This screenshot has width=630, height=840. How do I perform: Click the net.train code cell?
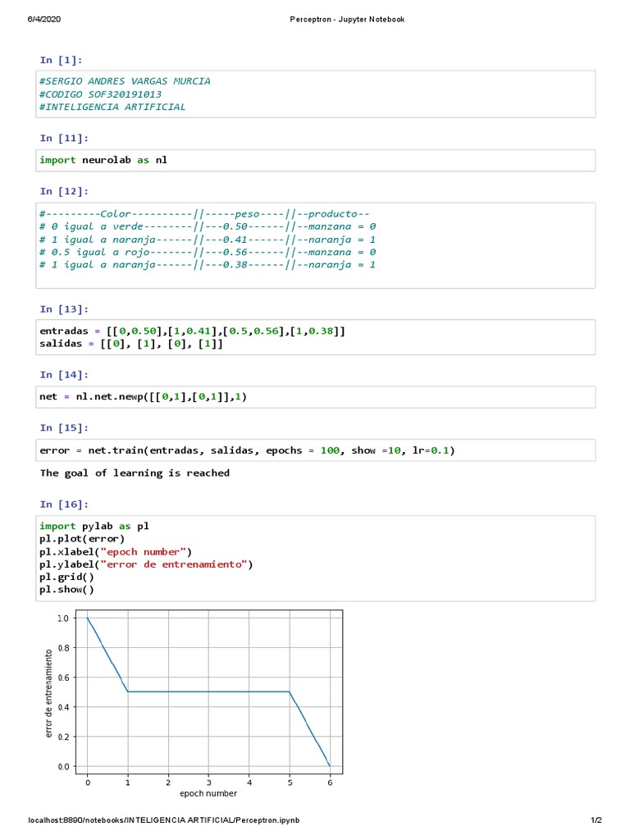coord(316,450)
